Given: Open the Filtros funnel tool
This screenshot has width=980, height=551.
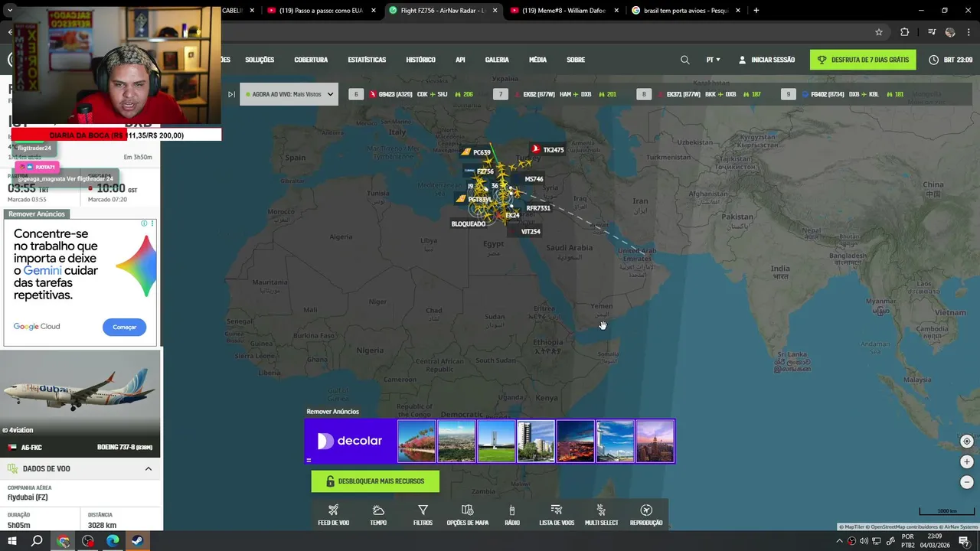Looking at the screenshot, I should click(x=423, y=515).
